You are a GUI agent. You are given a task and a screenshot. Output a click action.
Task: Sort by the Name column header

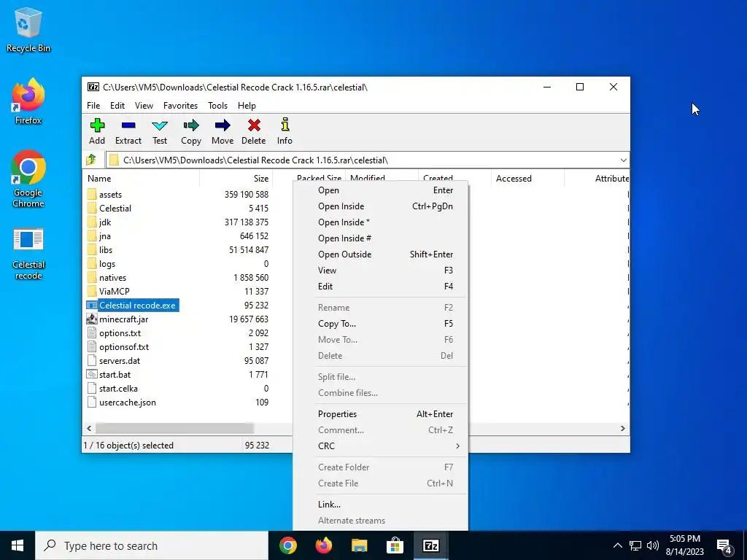[142, 179]
